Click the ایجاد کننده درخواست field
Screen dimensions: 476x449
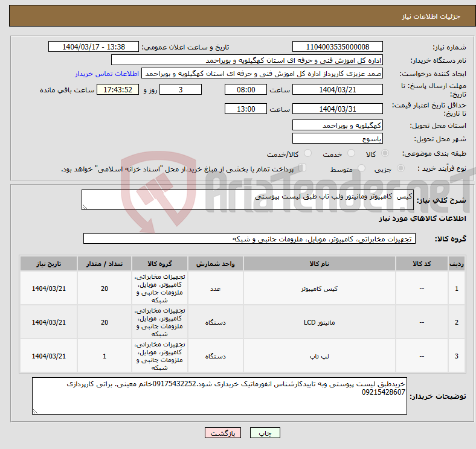point(262,74)
